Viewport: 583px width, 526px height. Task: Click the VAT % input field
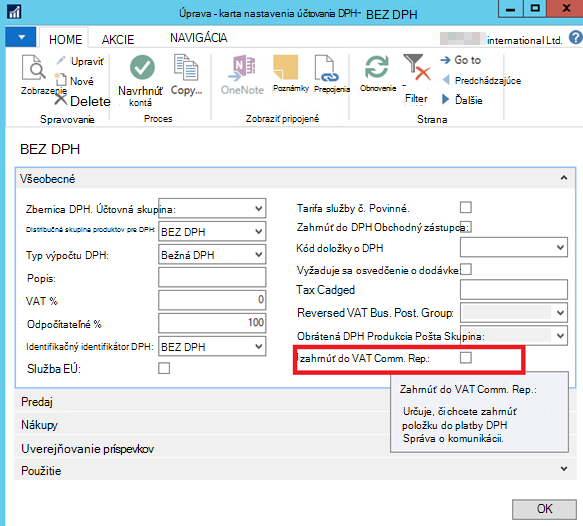click(x=212, y=300)
